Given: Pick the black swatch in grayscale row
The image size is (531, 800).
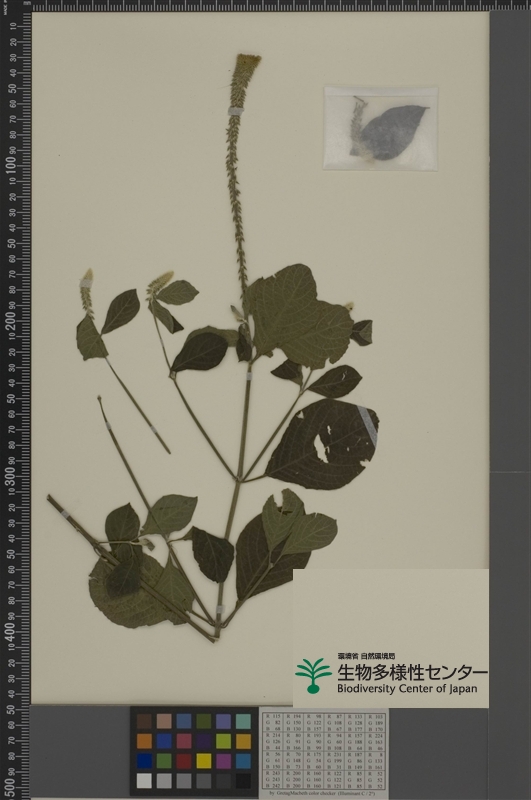Looking at the screenshot, I should (x=243, y=781).
